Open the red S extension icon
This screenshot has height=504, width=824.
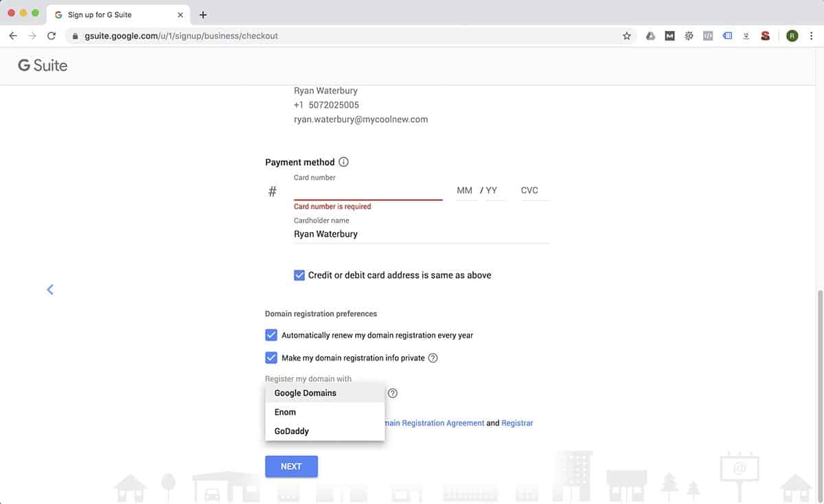coord(765,36)
